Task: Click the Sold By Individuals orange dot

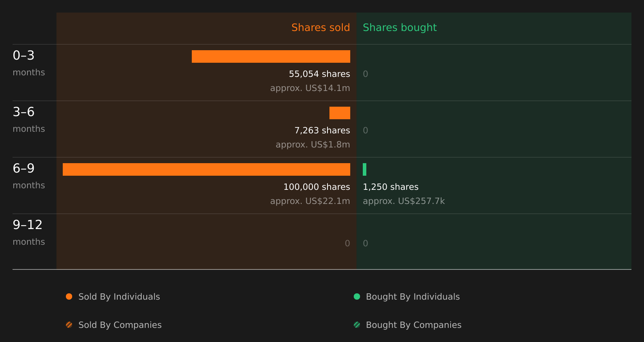Action: click(69, 297)
